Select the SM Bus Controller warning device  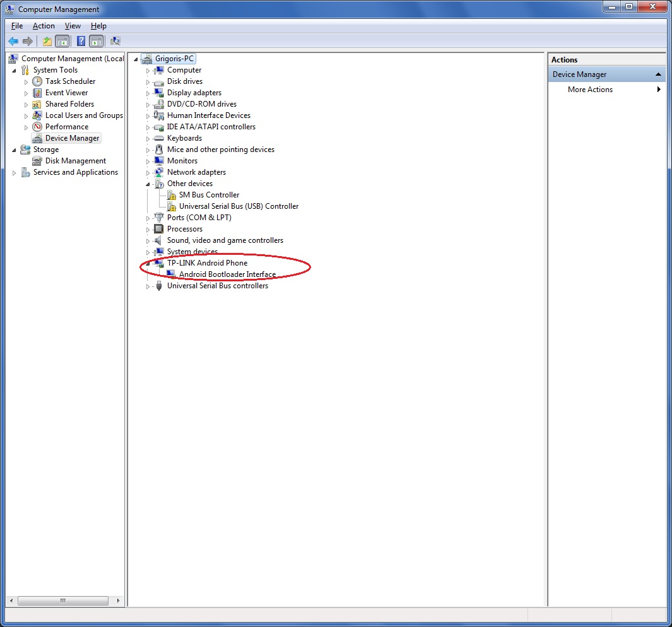point(208,195)
